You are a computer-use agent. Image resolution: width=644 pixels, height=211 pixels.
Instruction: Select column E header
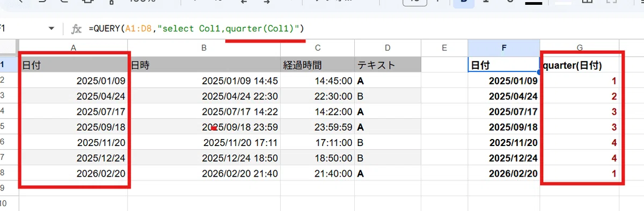pyautogui.click(x=444, y=48)
